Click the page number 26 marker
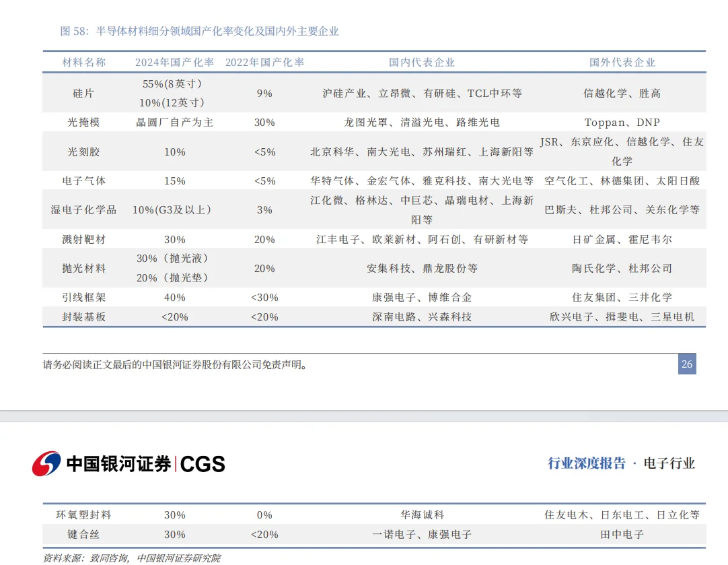Image resolution: width=728 pixels, height=565 pixels. 686,364
